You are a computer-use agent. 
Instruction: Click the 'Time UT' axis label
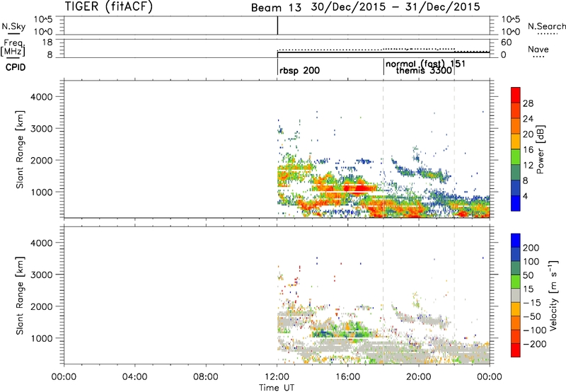click(x=277, y=388)
